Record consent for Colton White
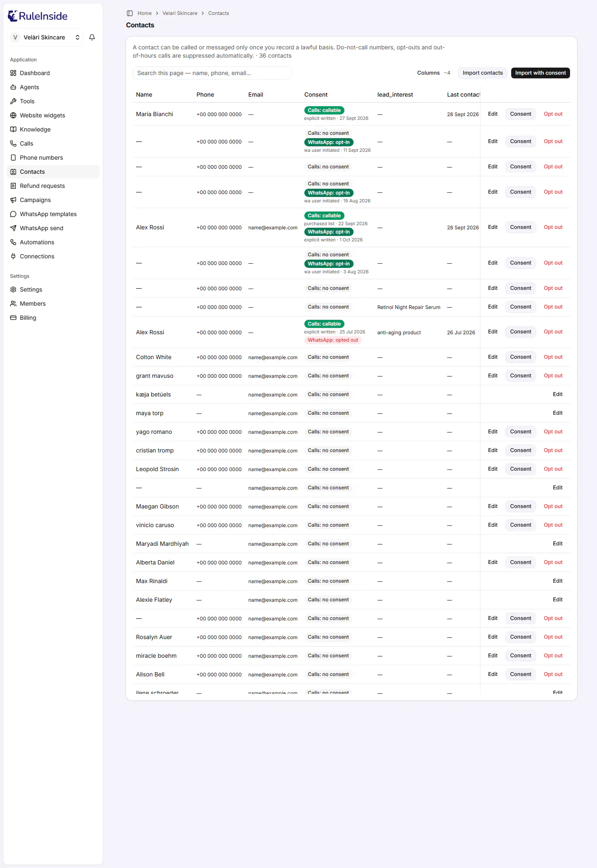The image size is (597, 868). (x=520, y=357)
